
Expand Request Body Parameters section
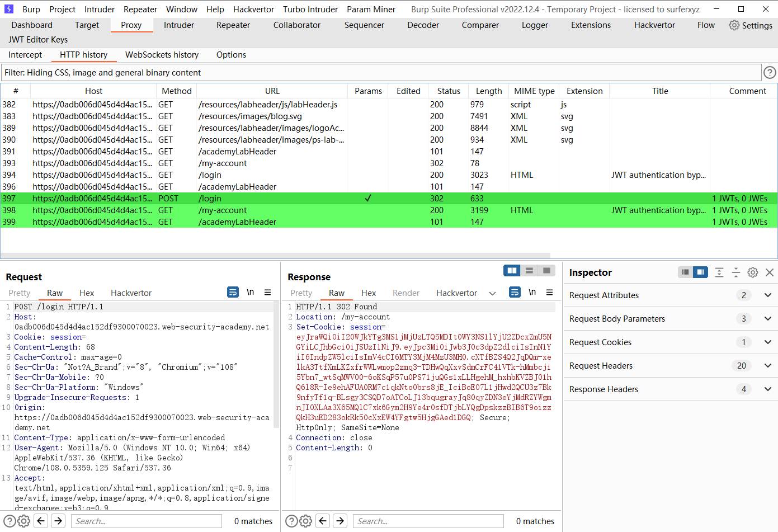(x=768, y=319)
